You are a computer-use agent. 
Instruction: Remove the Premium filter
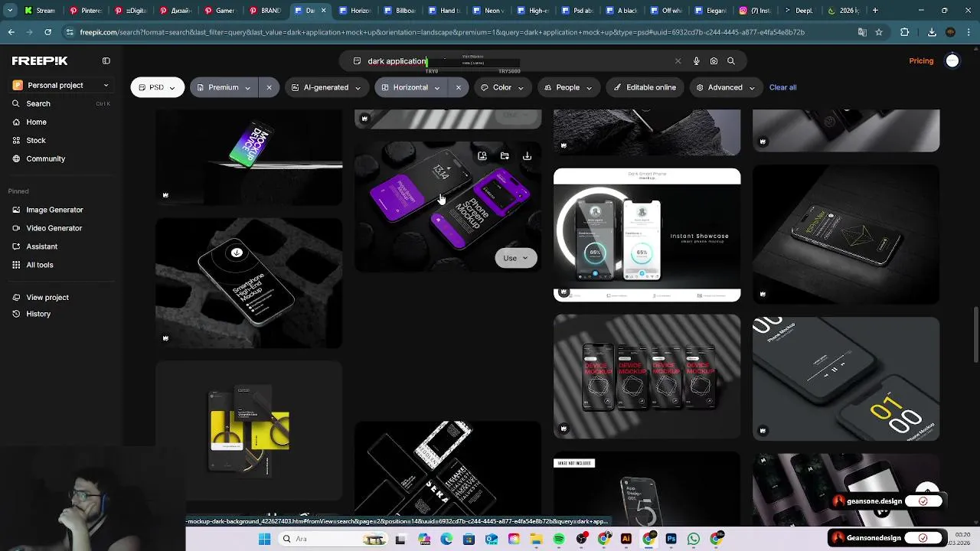coord(269,87)
